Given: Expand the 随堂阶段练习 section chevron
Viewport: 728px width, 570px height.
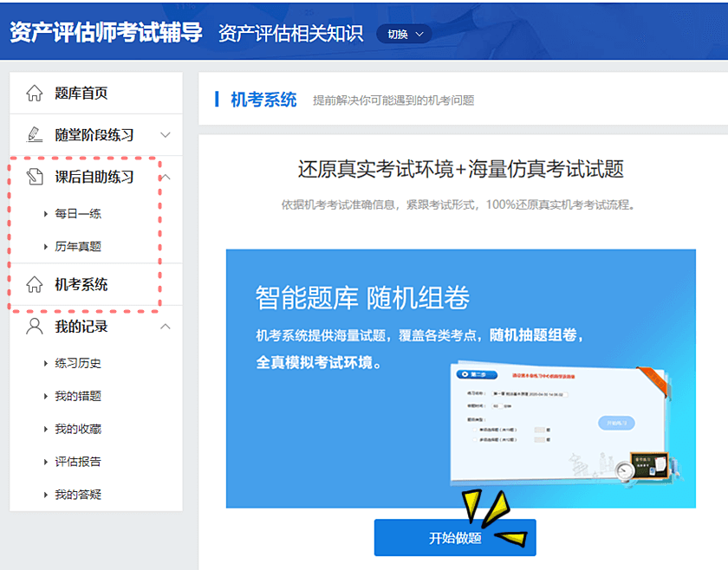Looking at the screenshot, I should point(164,135).
